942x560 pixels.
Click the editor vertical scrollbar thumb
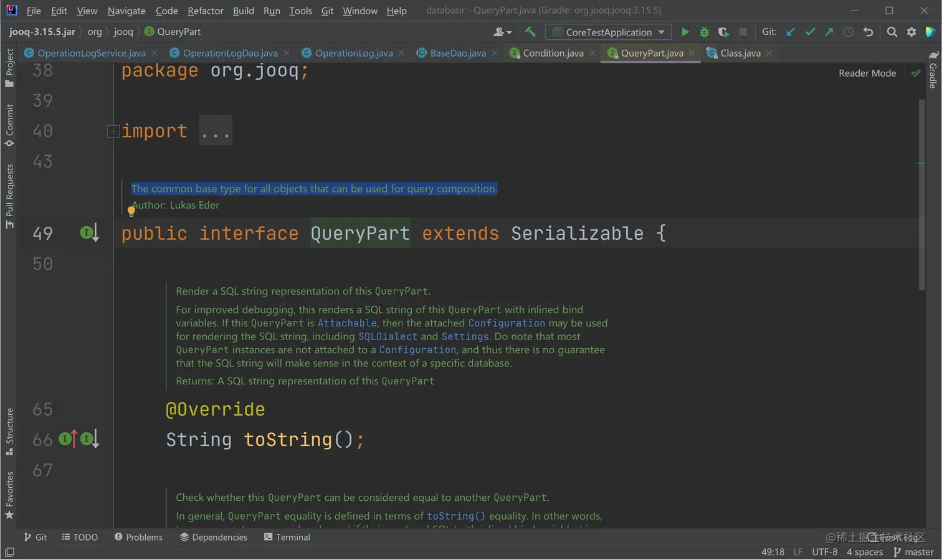coord(922,194)
